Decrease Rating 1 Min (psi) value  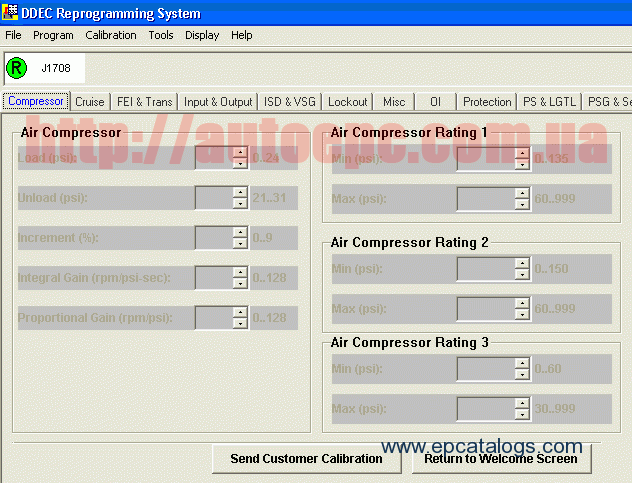coord(522,164)
